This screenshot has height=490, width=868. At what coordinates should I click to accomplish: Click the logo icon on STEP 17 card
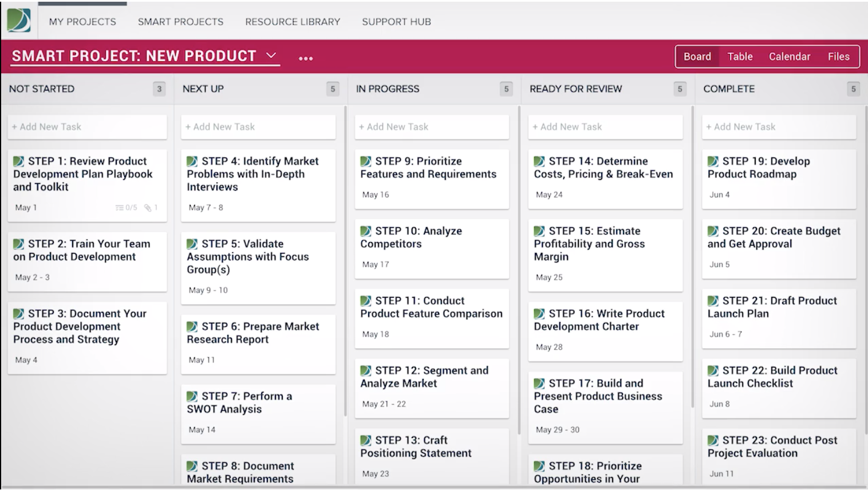[539, 384]
